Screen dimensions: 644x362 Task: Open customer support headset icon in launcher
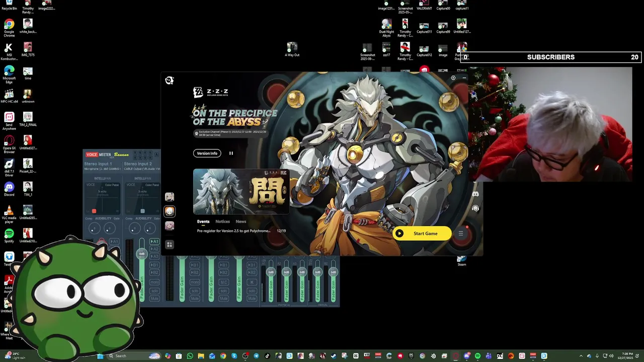(x=475, y=208)
